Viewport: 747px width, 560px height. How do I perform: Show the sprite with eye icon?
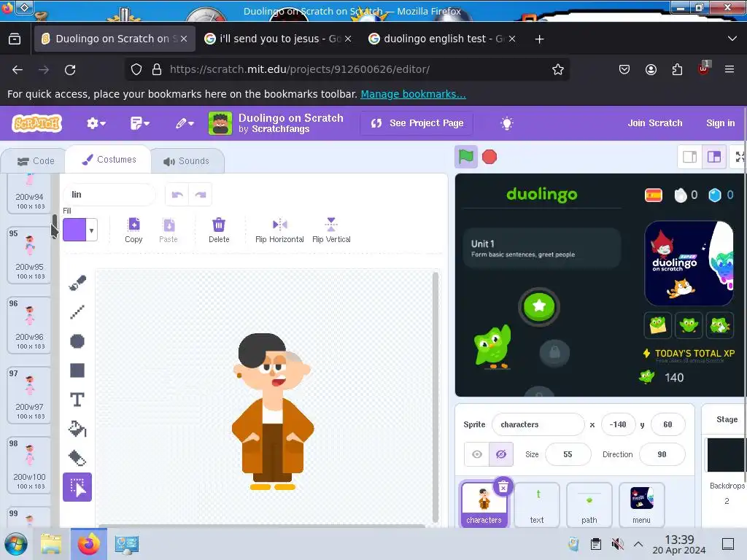click(476, 454)
